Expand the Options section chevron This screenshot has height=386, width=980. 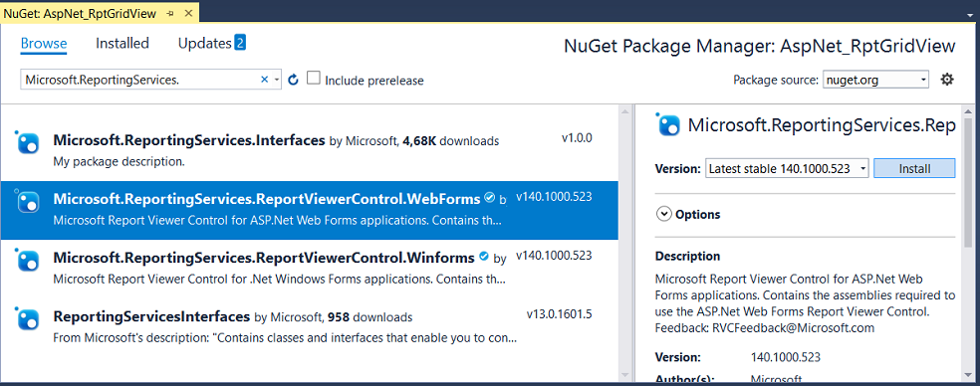click(663, 214)
